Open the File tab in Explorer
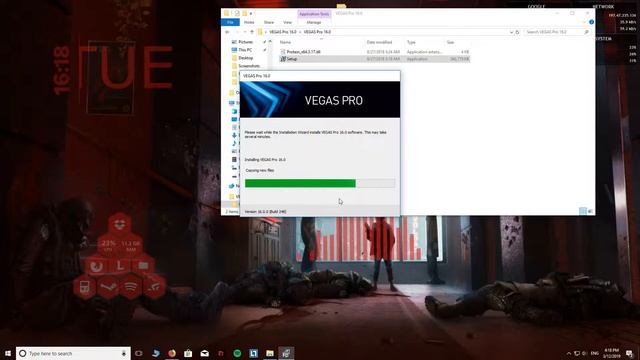 (230, 22)
